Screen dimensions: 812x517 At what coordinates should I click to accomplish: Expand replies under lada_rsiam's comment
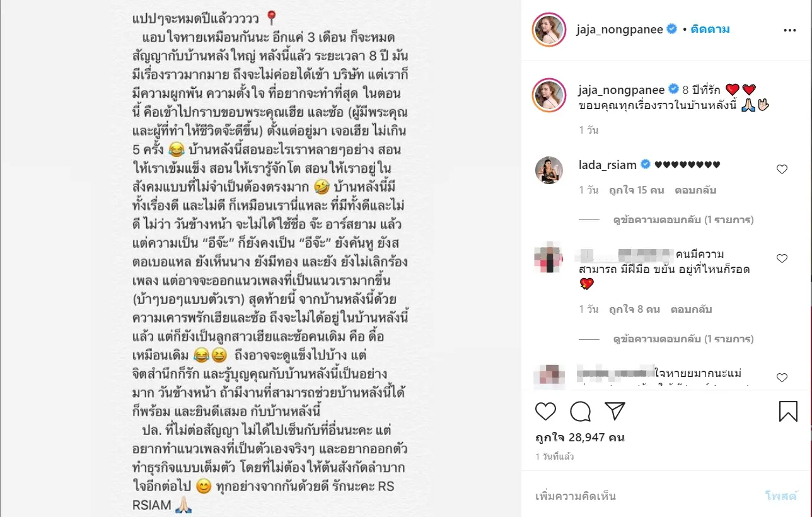coord(683,220)
